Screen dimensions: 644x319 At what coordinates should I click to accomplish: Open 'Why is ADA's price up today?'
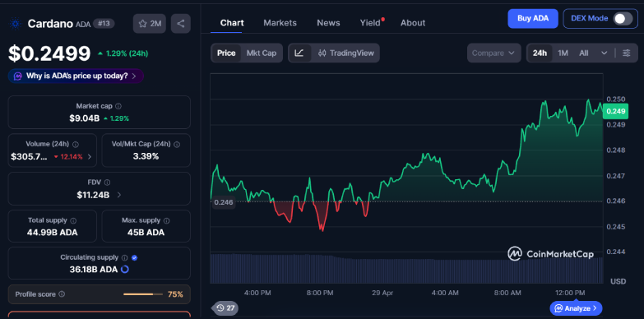click(76, 76)
